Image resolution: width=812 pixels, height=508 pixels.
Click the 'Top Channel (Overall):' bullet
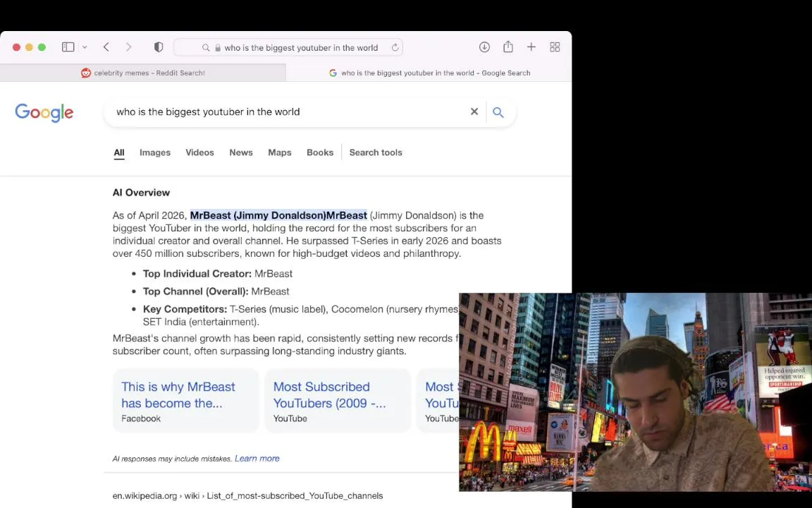click(x=216, y=291)
